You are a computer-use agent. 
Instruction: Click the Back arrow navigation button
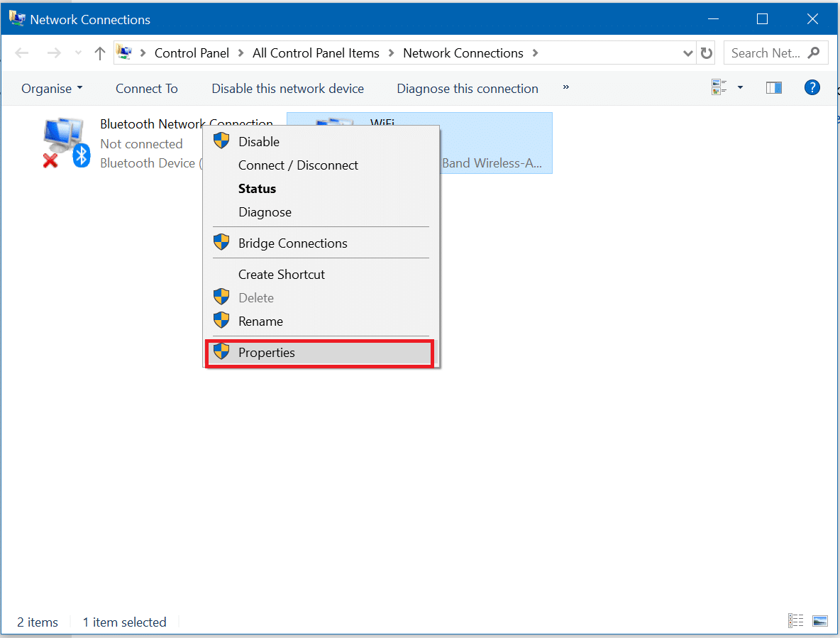[x=22, y=53]
